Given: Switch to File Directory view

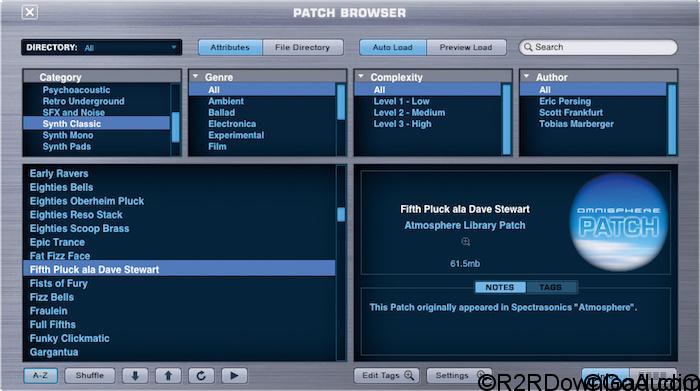Looking at the screenshot, I should pos(303,47).
